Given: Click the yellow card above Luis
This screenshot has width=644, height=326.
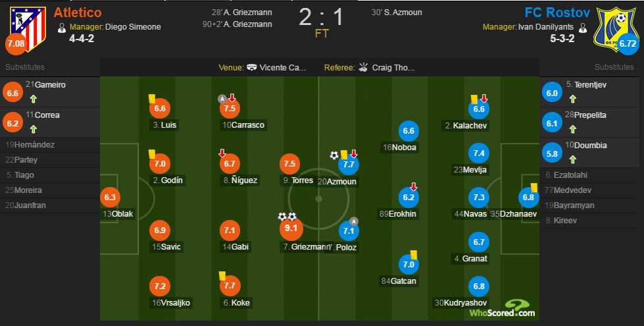Looking at the screenshot, I should (x=152, y=98).
